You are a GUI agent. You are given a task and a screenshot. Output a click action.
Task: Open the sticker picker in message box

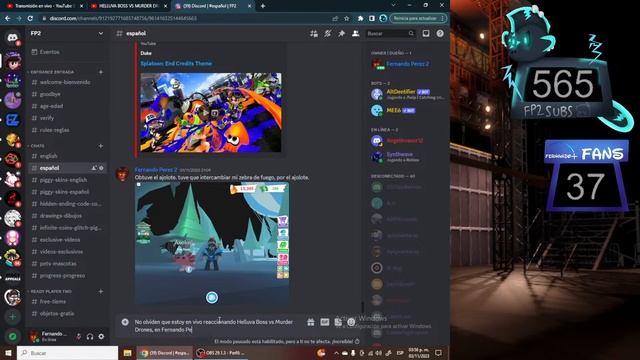tap(338, 322)
